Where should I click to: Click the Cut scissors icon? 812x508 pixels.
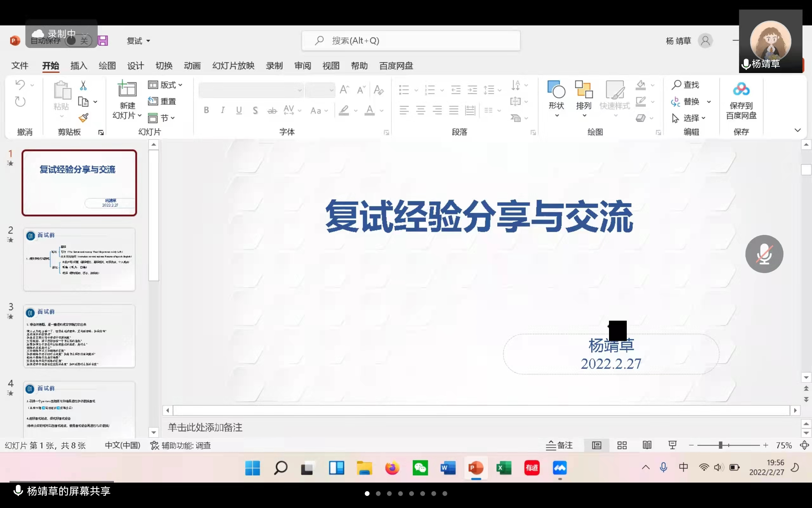click(x=83, y=86)
